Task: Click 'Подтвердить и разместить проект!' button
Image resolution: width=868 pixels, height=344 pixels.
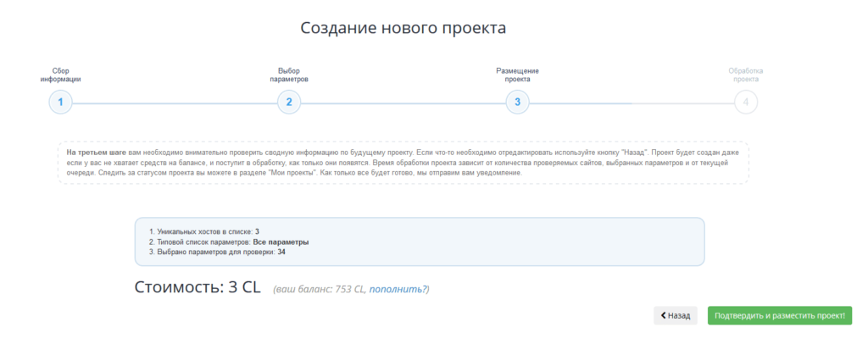Action: pyautogui.click(x=780, y=315)
